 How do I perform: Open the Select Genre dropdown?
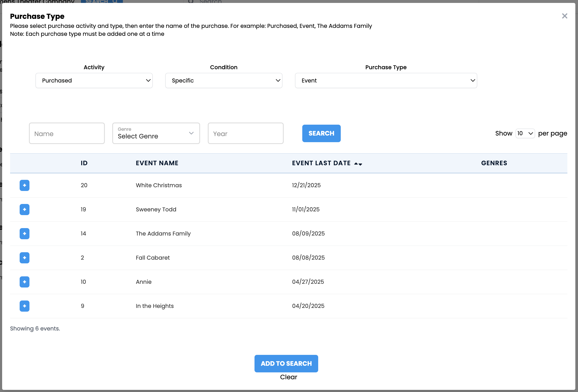pos(156,133)
